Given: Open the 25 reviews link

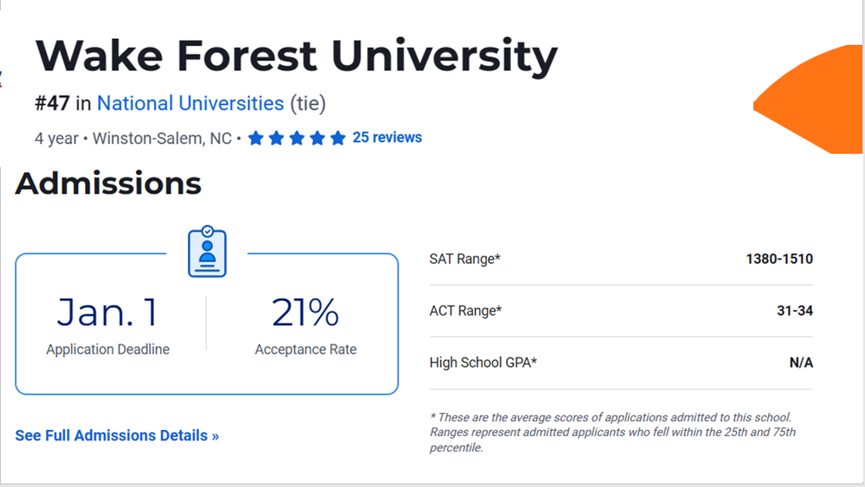Looking at the screenshot, I should point(387,137).
